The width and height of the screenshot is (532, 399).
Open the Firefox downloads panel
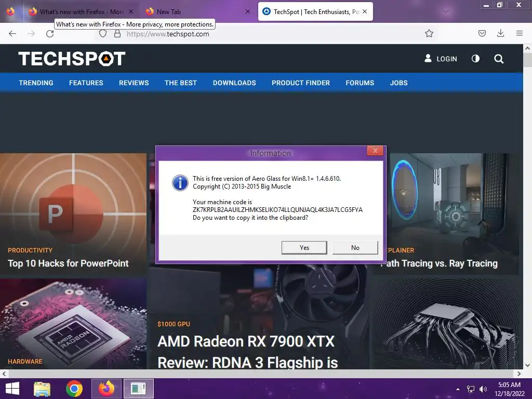(x=500, y=33)
